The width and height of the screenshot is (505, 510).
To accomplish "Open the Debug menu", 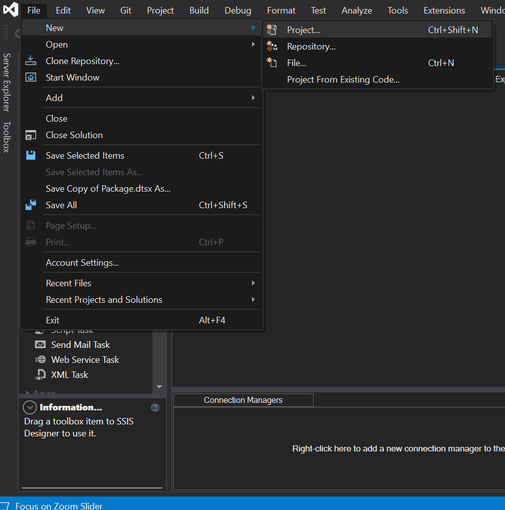I will (238, 11).
